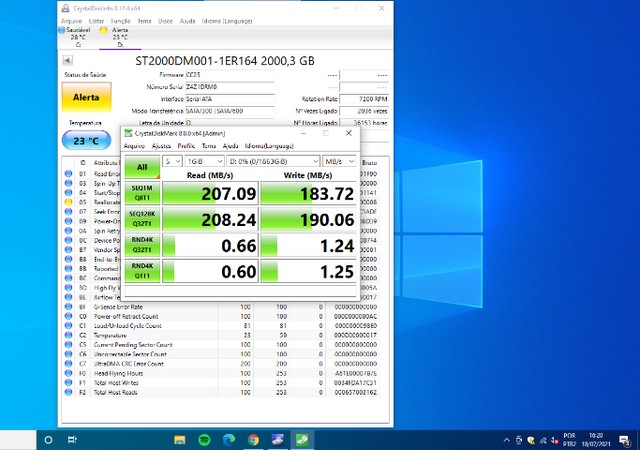Open Task View on taskbar
This screenshot has height=450, width=640.
pos(72,440)
